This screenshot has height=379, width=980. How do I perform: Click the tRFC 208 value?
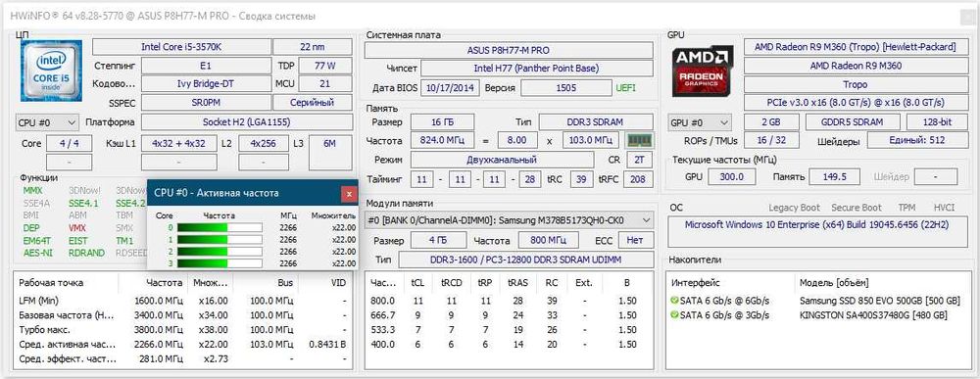click(638, 180)
